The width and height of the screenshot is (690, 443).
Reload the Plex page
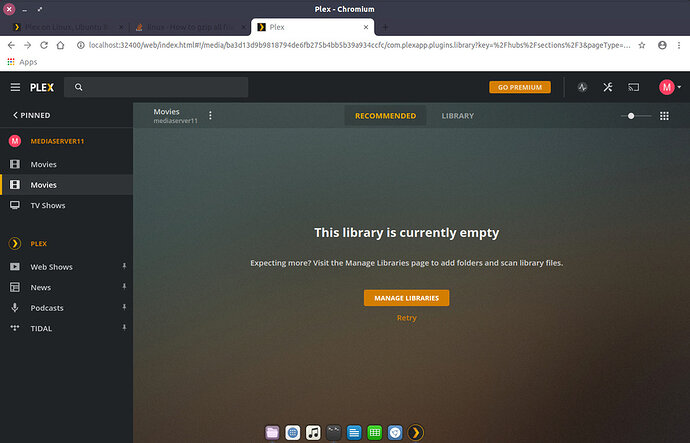click(44, 45)
